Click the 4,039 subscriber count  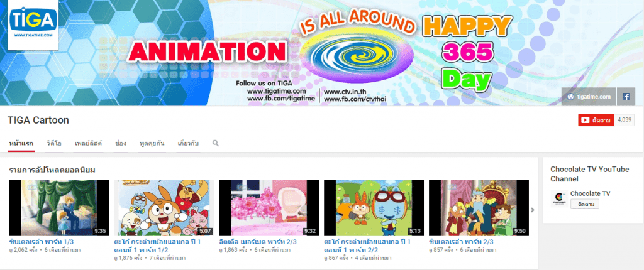[625, 120]
